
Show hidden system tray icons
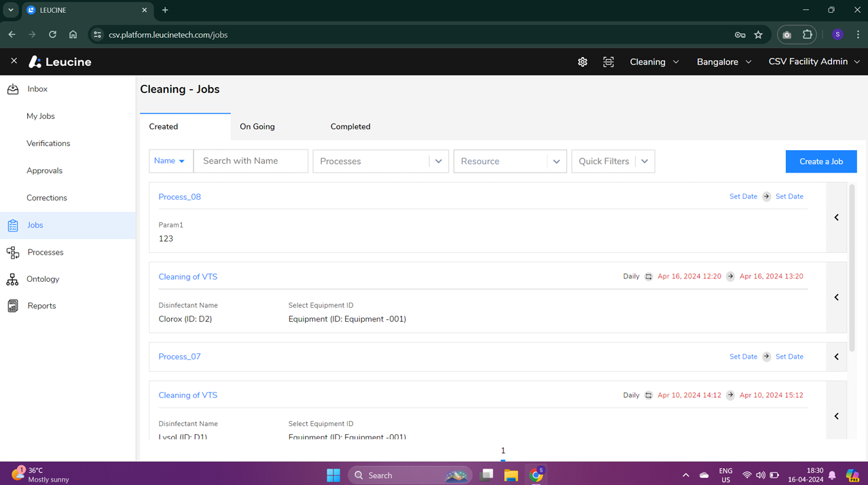[685, 475]
